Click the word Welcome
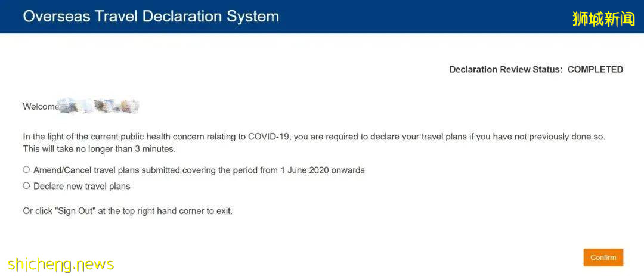This screenshot has width=644, height=276. 40,107
